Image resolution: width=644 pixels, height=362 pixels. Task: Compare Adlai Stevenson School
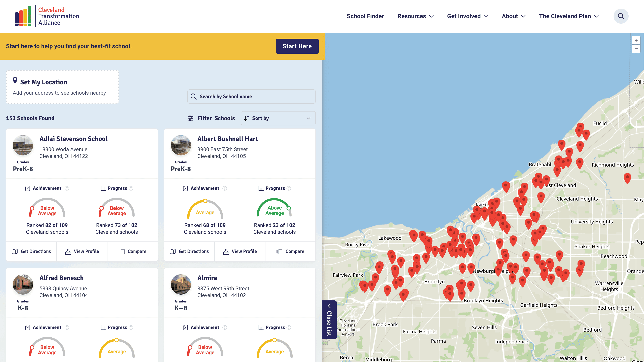click(132, 251)
